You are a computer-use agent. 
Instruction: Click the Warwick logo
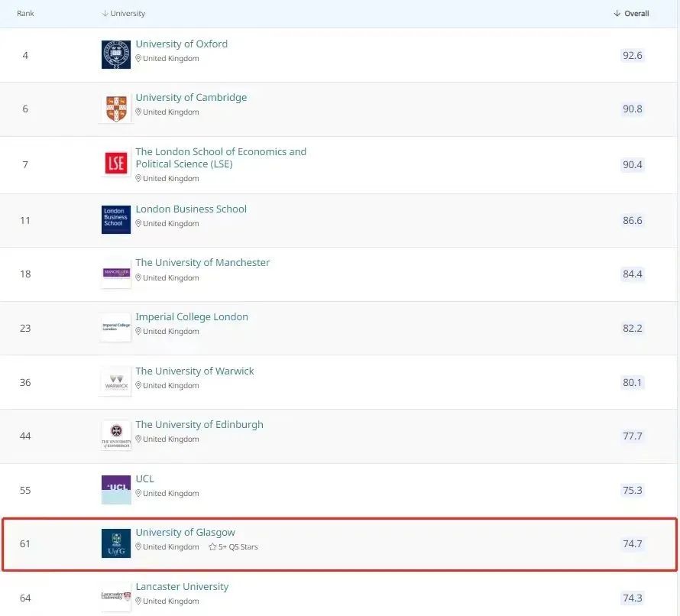pos(116,381)
